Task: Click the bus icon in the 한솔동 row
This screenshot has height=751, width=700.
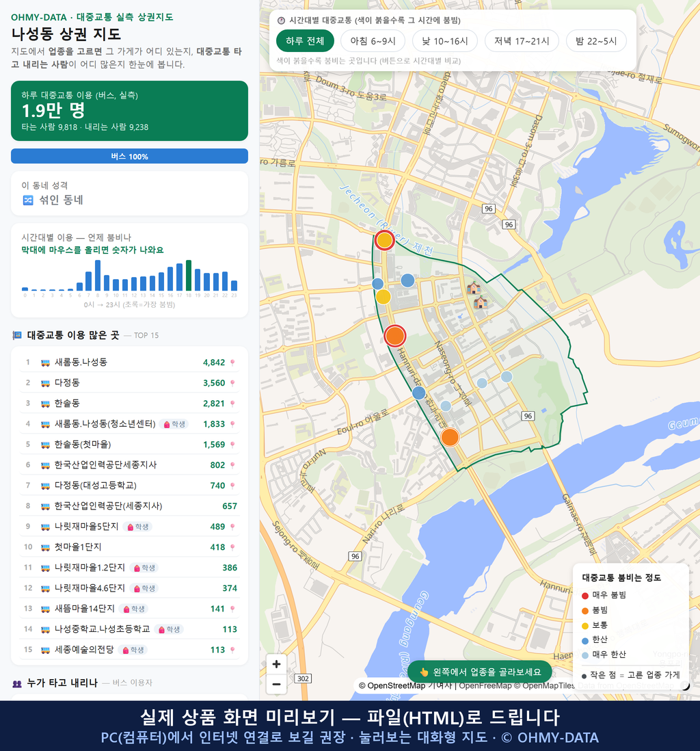Action: click(46, 404)
